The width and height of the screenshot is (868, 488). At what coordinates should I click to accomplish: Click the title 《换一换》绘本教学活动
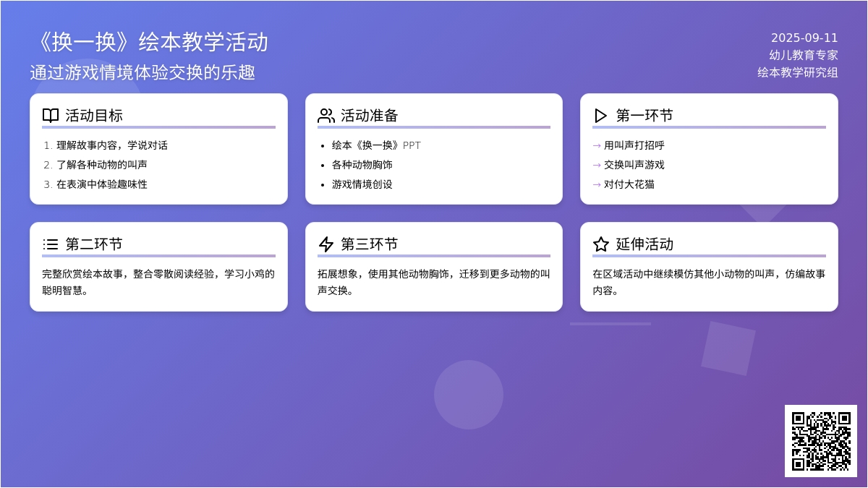pos(149,42)
